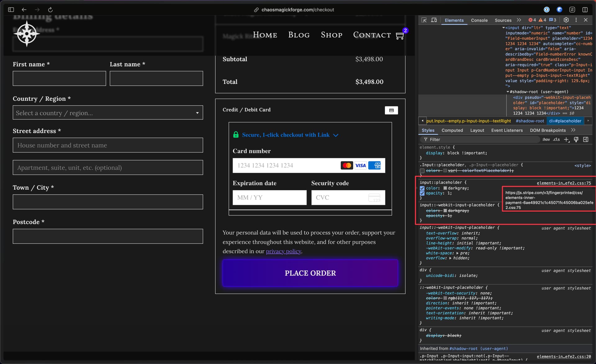The height and width of the screenshot is (364, 596).
Task: Open the 1Password extension icon in browser toolbar
Action: [547, 10]
